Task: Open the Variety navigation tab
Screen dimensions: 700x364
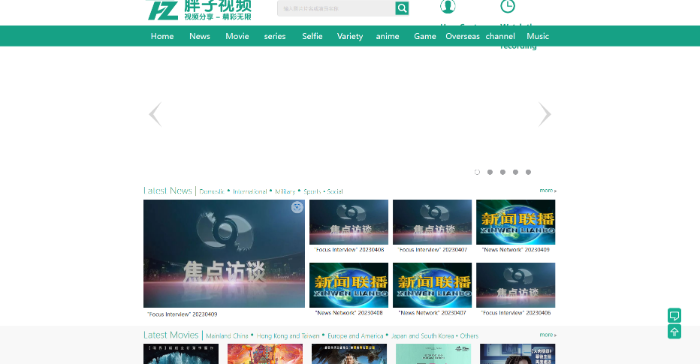Action: point(350,36)
